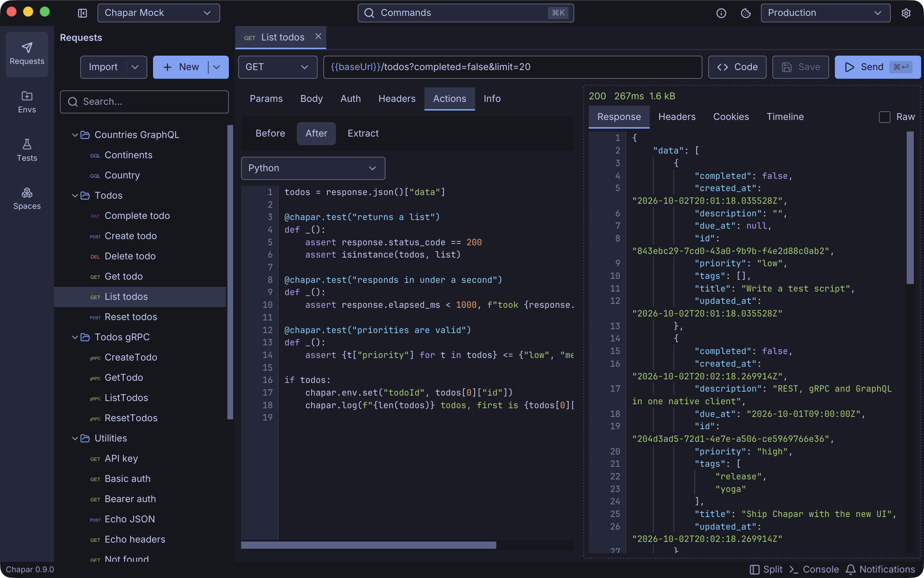Click the Import button

point(103,67)
